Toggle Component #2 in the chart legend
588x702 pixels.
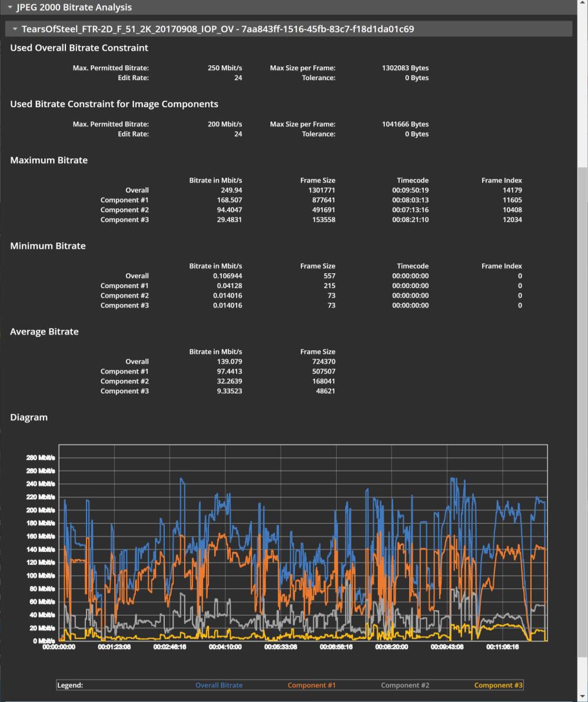pos(405,685)
